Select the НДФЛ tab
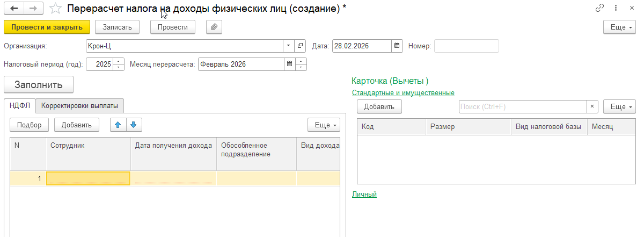 coord(20,106)
